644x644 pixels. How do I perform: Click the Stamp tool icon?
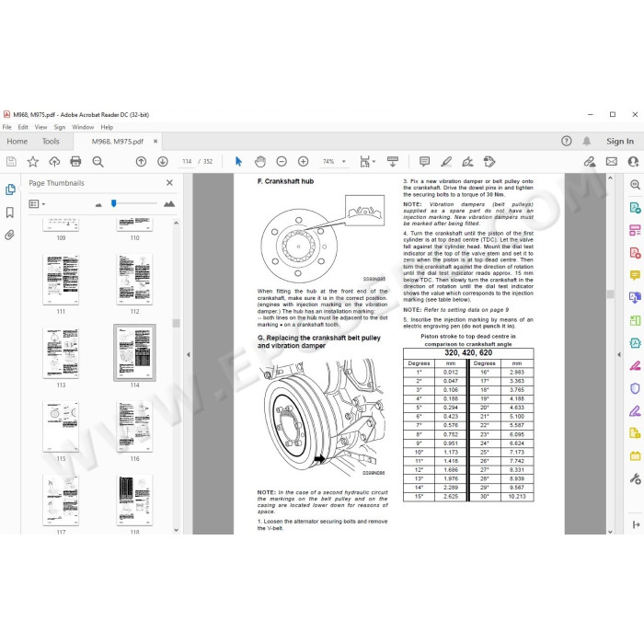click(489, 161)
